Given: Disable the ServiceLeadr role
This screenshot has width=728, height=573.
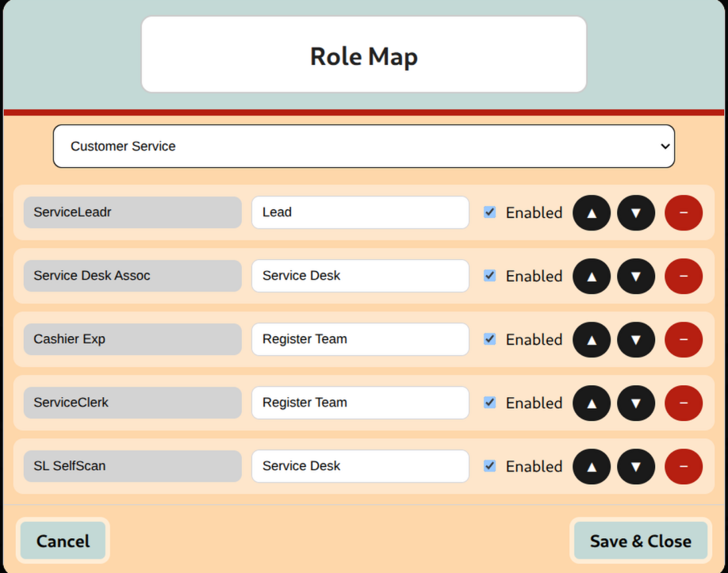Looking at the screenshot, I should tap(489, 212).
